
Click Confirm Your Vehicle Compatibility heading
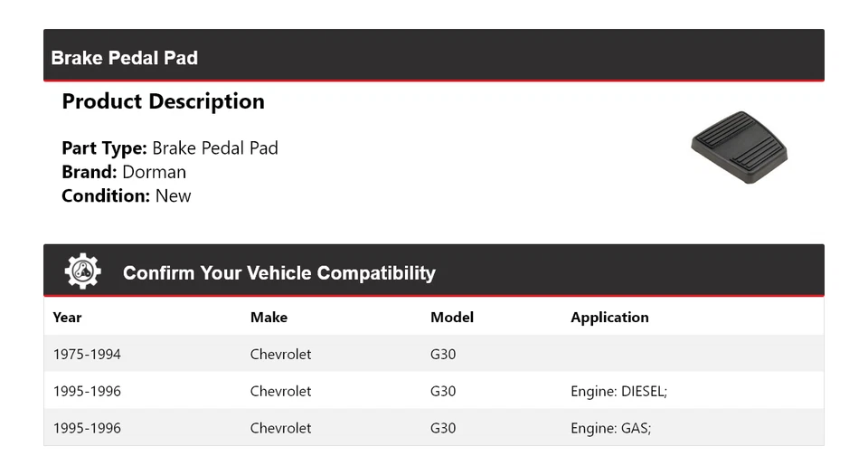[x=278, y=272]
